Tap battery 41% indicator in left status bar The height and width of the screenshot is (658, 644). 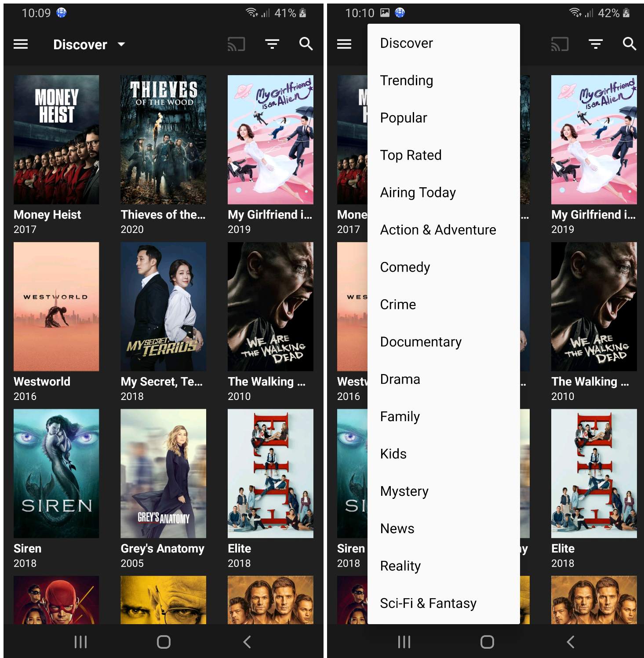click(290, 13)
